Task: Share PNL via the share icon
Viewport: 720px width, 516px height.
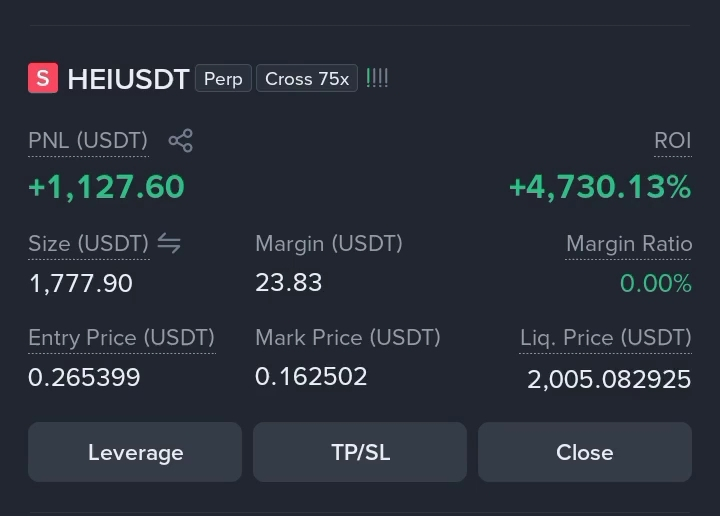Action: click(180, 140)
